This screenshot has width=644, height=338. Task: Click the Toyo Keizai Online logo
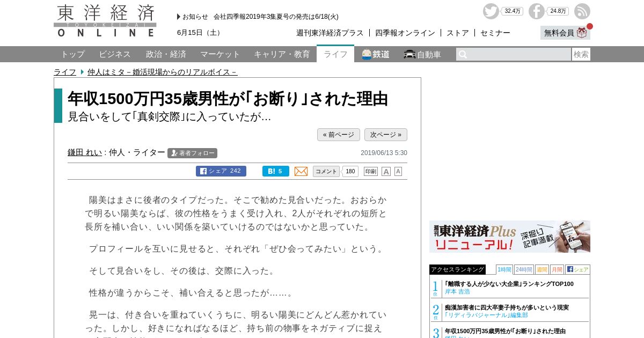point(105,21)
